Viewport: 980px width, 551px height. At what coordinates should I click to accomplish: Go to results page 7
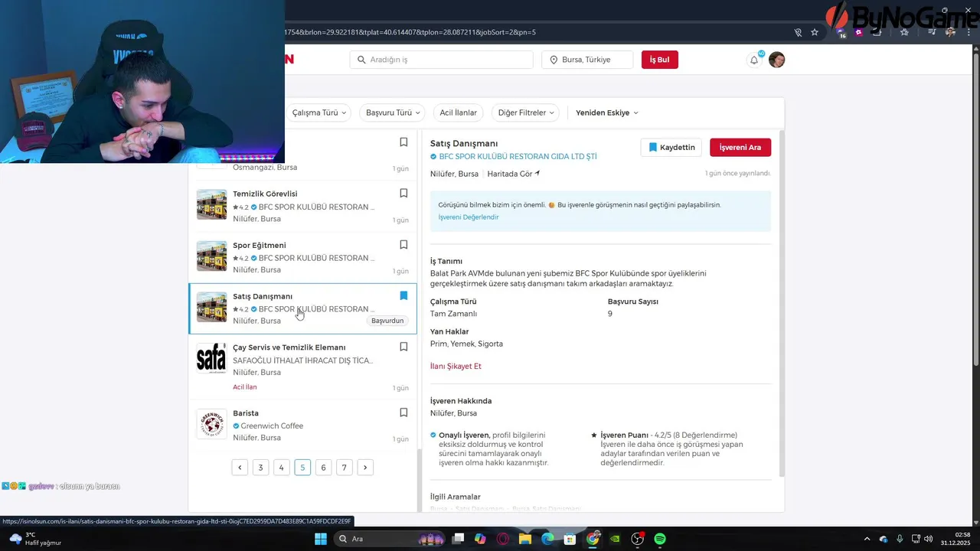tap(345, 468)
